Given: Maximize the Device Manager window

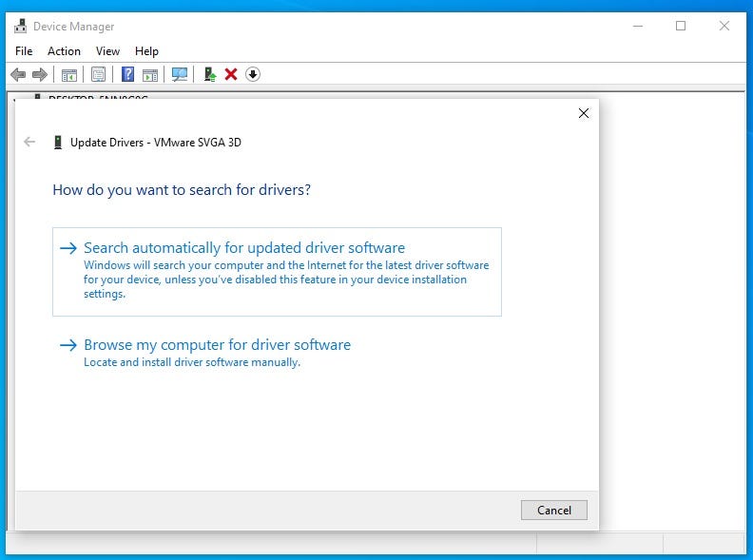Looking at the screenshot, I should 681,26.
